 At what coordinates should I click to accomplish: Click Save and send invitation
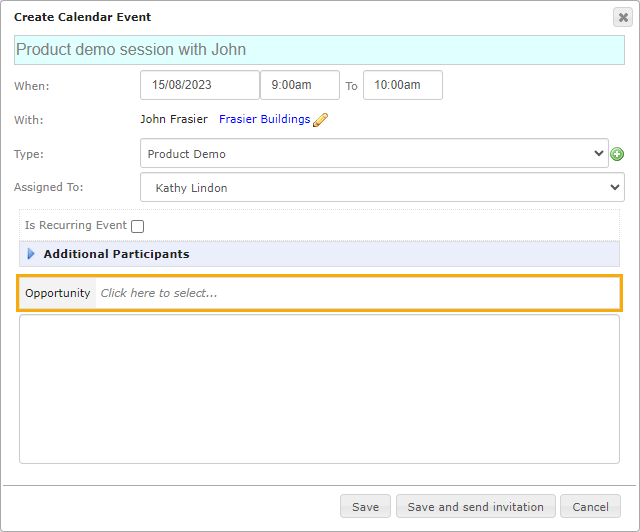(476, 506)
